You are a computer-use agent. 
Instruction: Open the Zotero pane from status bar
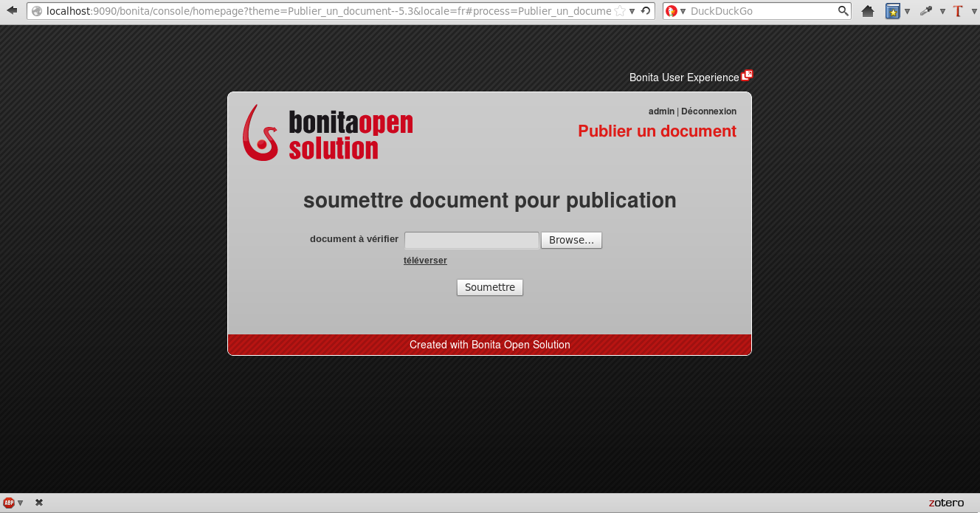(946, 503)
